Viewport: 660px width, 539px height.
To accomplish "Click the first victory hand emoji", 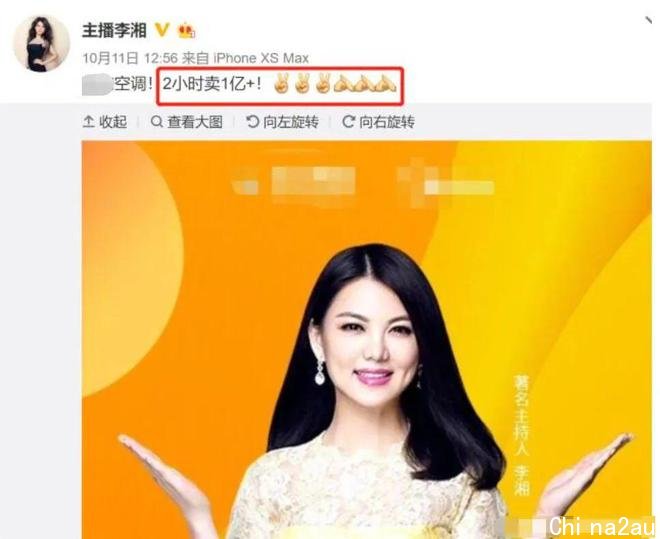I will [x=279, y=83].
